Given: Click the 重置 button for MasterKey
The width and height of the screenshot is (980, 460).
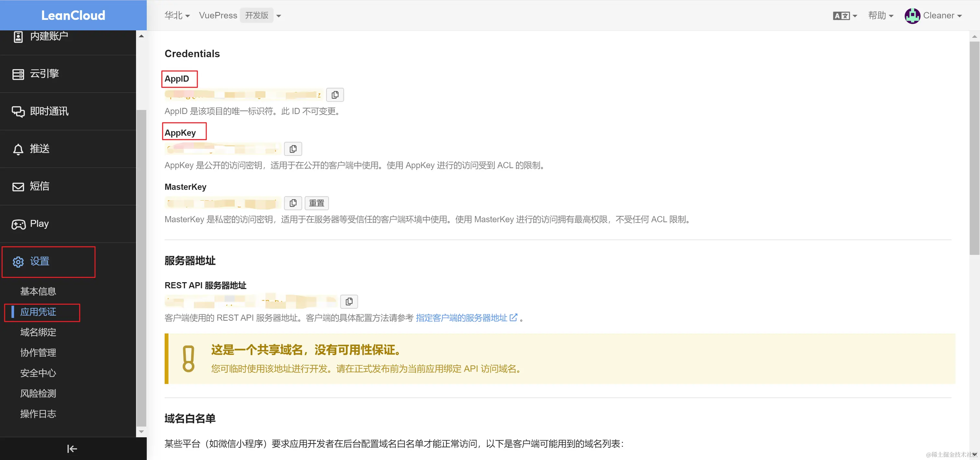Looking at the screenshot, I should coord(317,203).
